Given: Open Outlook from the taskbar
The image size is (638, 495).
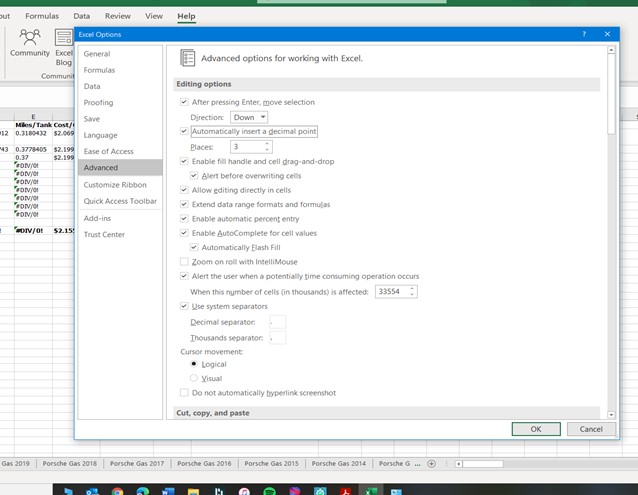Looking at the screenshot, I should coord(92,491).
